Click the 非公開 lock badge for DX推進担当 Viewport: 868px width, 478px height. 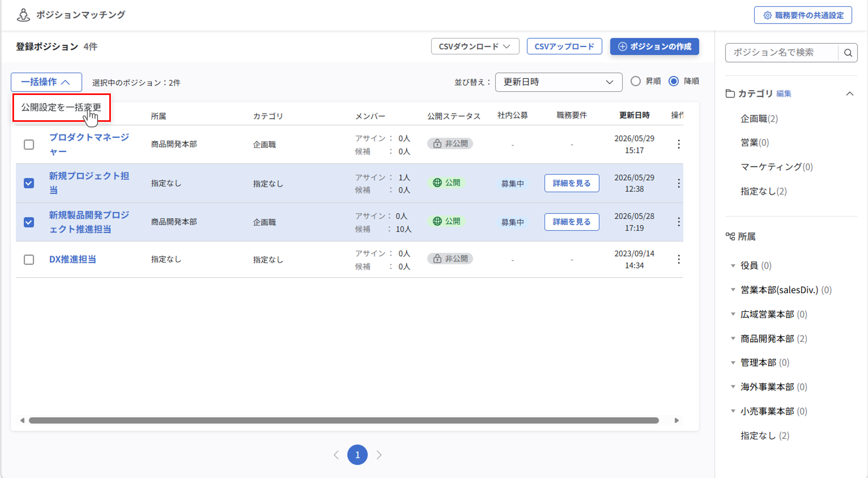450,259
